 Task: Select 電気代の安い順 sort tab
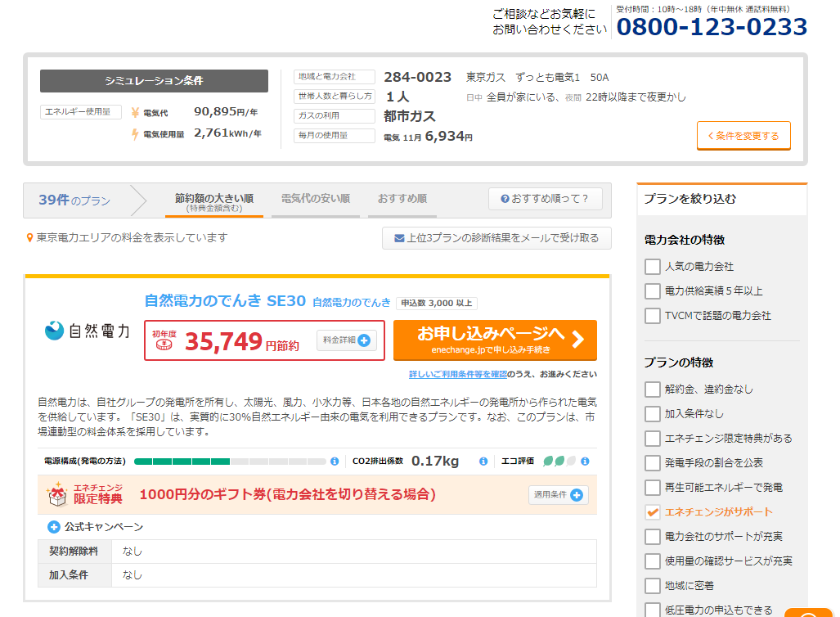(316, 202)
